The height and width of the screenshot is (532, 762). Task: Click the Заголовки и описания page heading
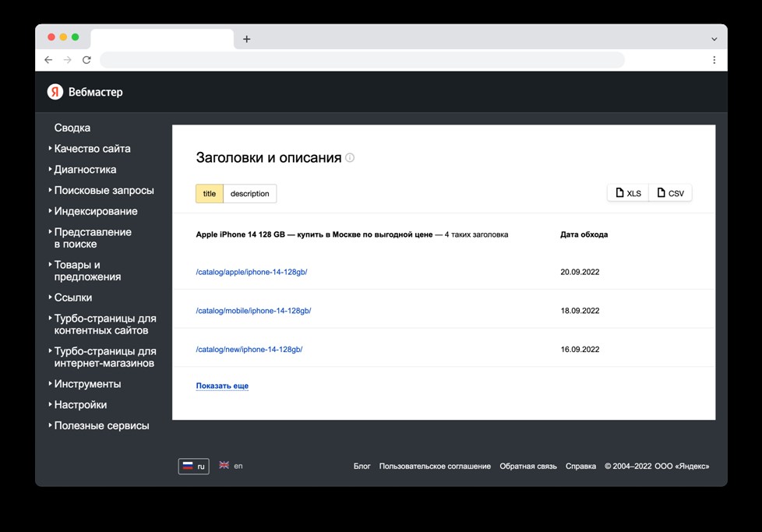point(269,157)
